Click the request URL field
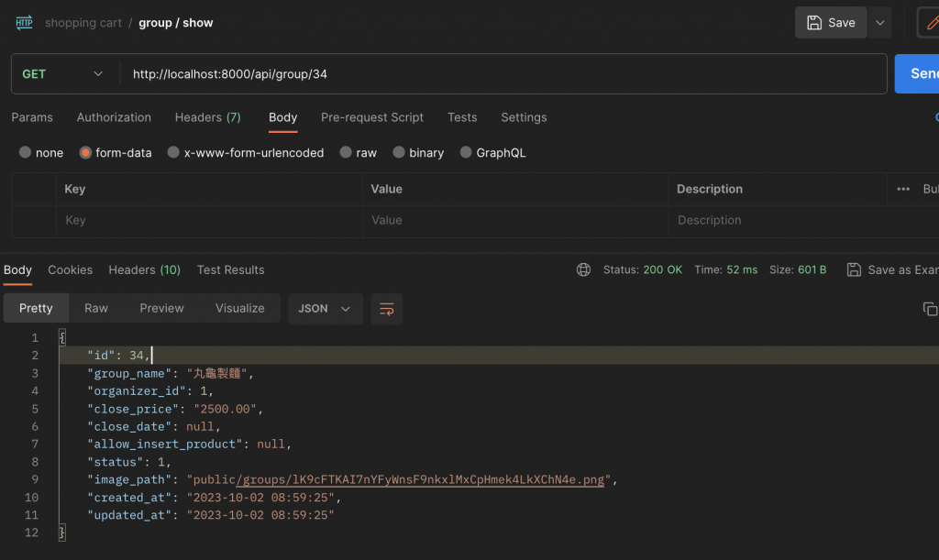Screen dimensions: 939x560 (x=503, y=74)
